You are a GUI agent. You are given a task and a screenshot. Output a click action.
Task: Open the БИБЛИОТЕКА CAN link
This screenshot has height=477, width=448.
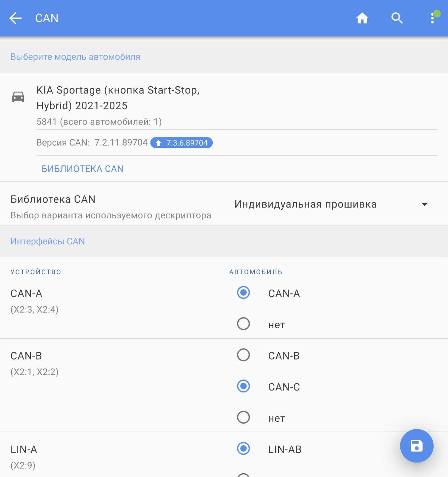[x=82, y=169]
